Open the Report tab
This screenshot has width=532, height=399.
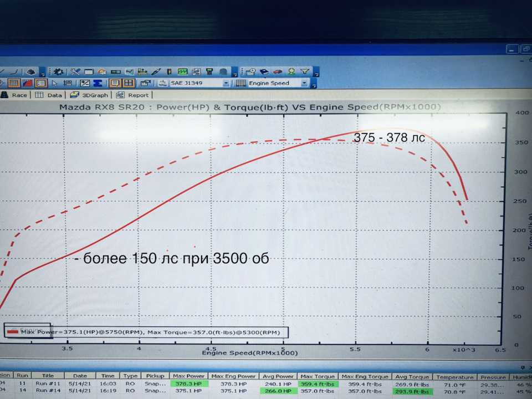132,95
